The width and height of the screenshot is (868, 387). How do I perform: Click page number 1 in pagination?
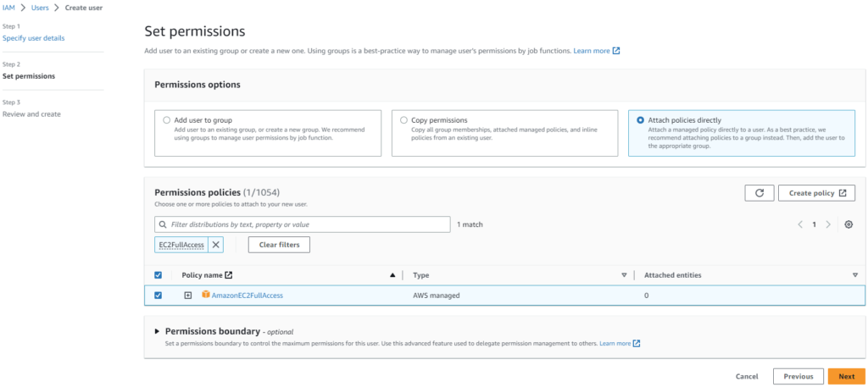tap(815, 224)
